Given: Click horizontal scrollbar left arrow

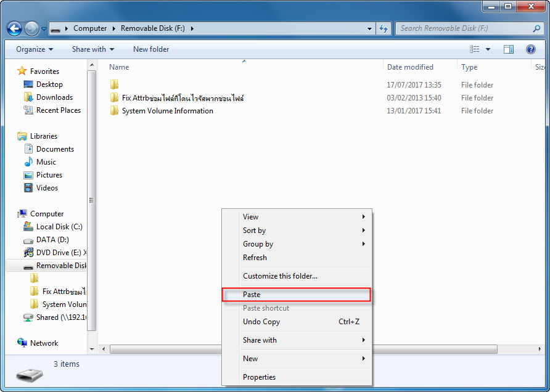Looking at the screenshot, I should pyautogui.click(x=104, y=349).
